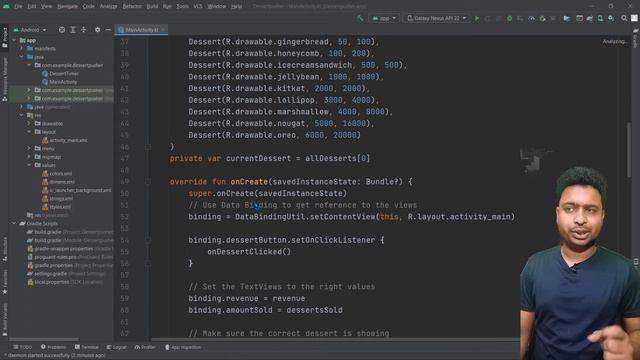
Task: Run the app with green play icon
Action: [x=477, y=18]
